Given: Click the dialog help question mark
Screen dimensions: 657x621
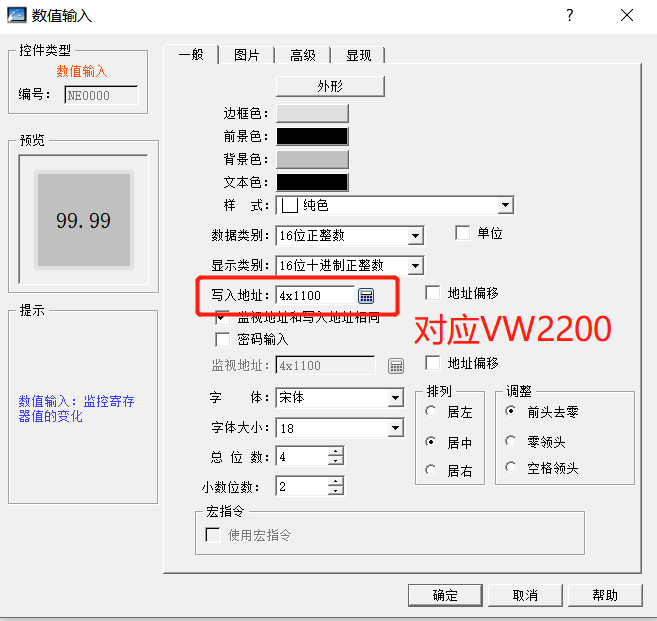Looking at the screenshot, I should tap(569, 16).
